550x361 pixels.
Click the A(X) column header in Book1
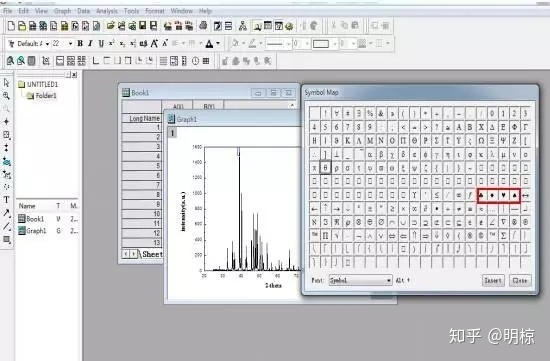click(177, 106)
